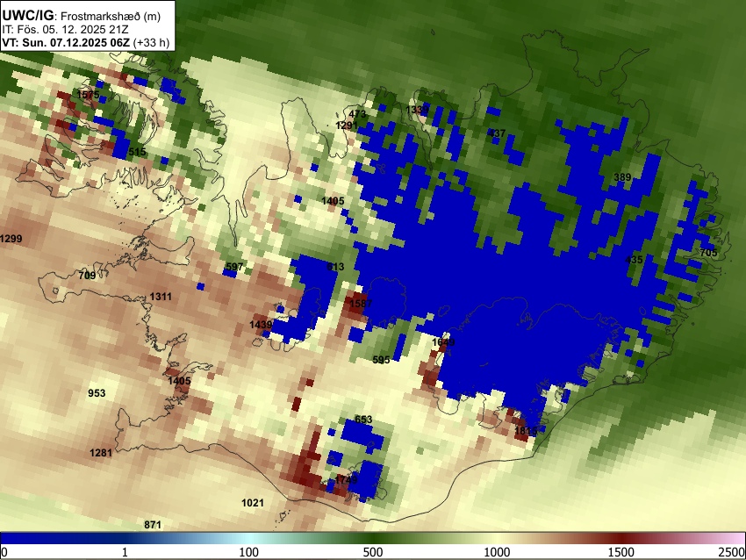
Task: Click the colorbar label 1000
Action: pyautogui.click(x=497, y=552)
